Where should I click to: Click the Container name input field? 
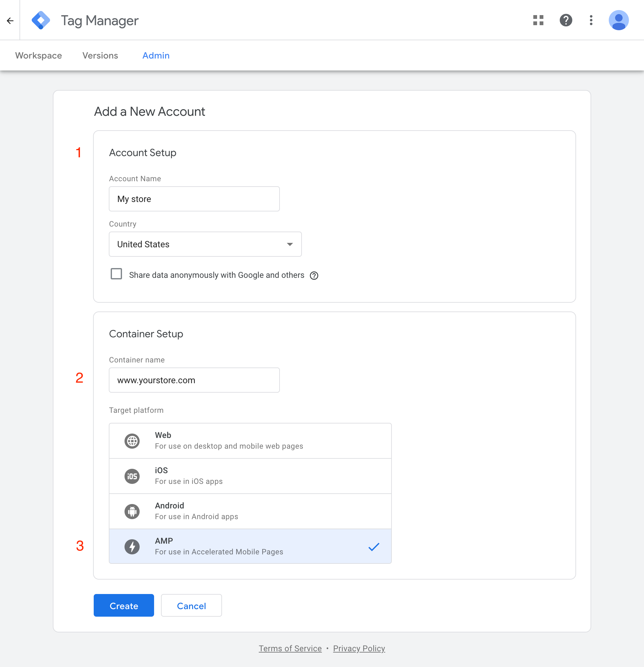[x=194, y=380]
